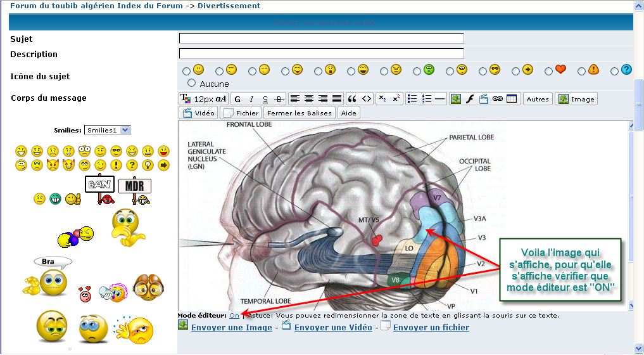Click the Image upload toolbar button
Viewport: 644px width, 355px height.
(x=576, y=99)
